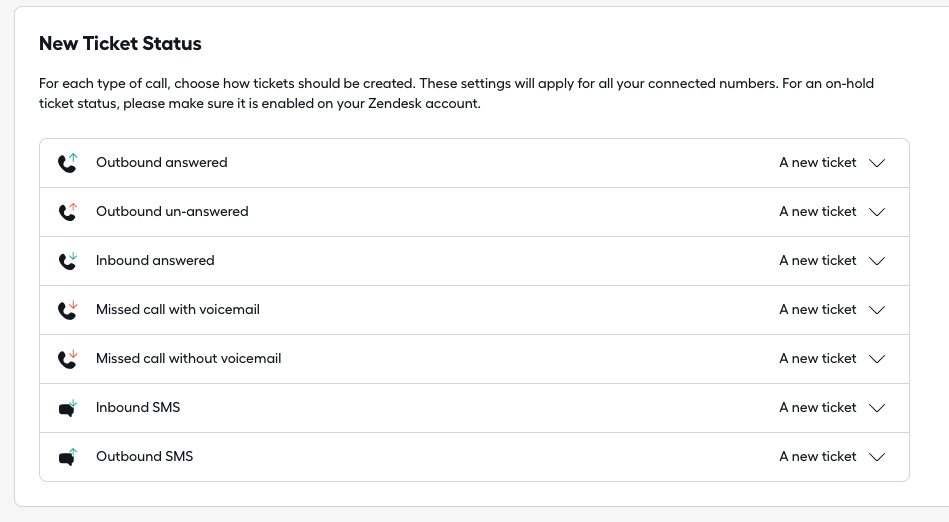Expand Missed call with voicemail chevron

(x=877, y=310)
